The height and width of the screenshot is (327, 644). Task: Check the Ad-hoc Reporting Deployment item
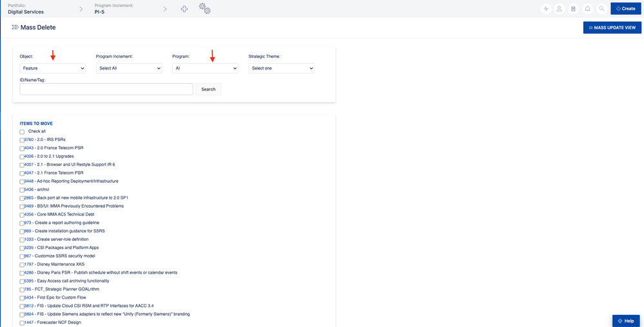[22, 182]
